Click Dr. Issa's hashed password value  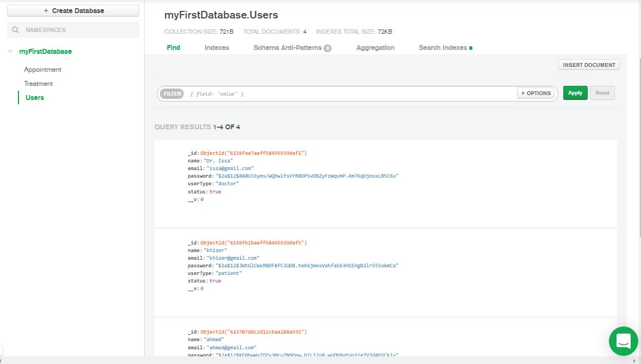(307, 176)
